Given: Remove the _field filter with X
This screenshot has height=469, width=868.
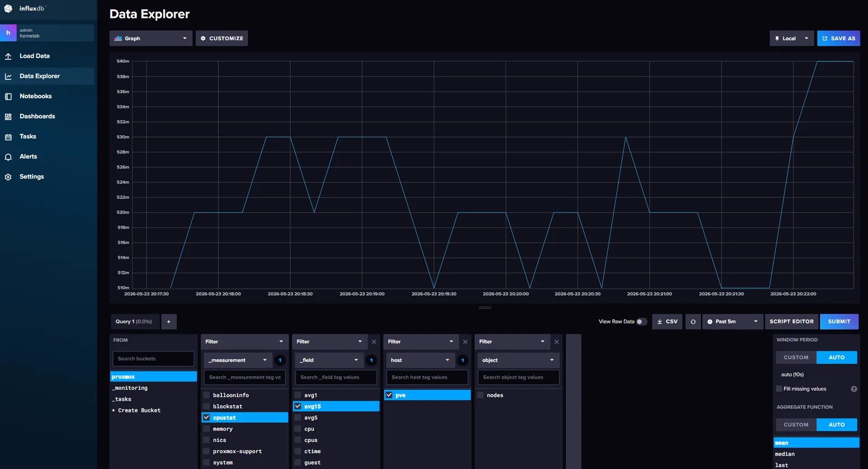Looking at the screenshot, I should 374,341.
